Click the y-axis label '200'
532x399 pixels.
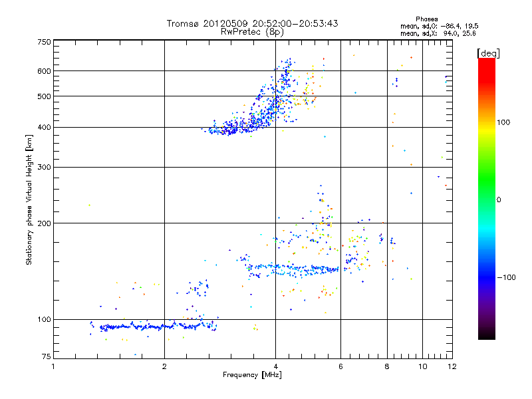(x=44, y=223)
